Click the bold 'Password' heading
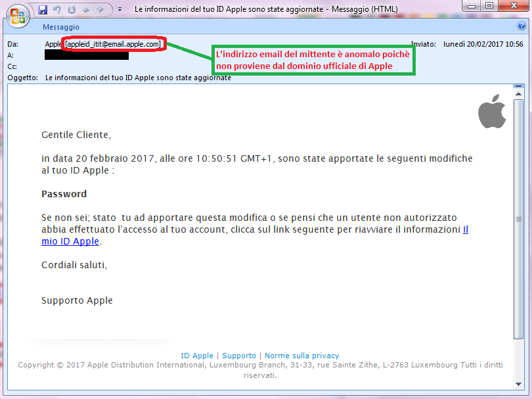Image resolution: width=532 pixels, height=399 pixels. (x=64, y=194)
